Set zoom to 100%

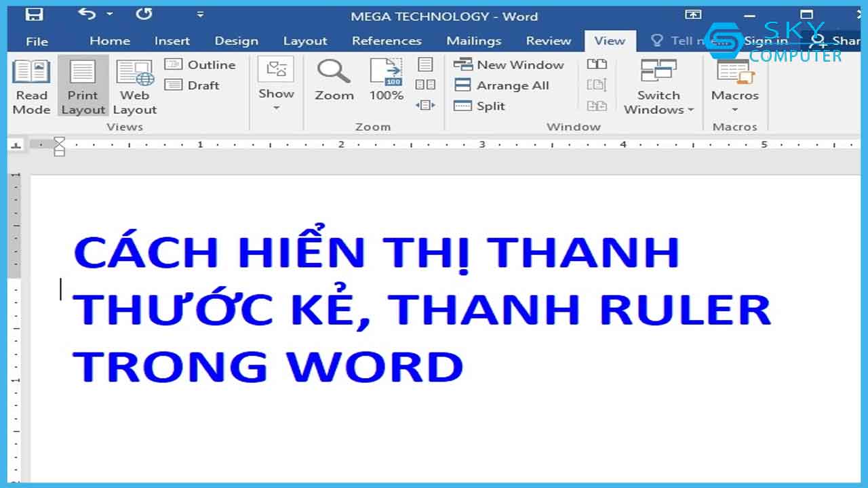387,80
